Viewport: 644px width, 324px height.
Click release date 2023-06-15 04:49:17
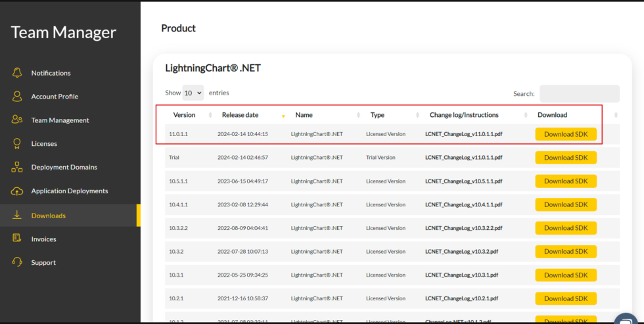coord(242,181)
